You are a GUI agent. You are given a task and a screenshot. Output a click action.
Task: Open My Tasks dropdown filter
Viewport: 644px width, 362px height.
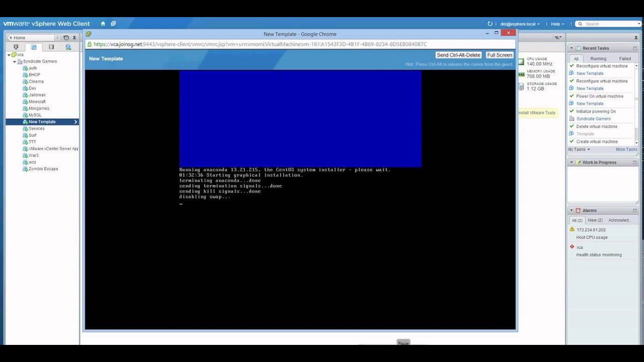(579, 149)
